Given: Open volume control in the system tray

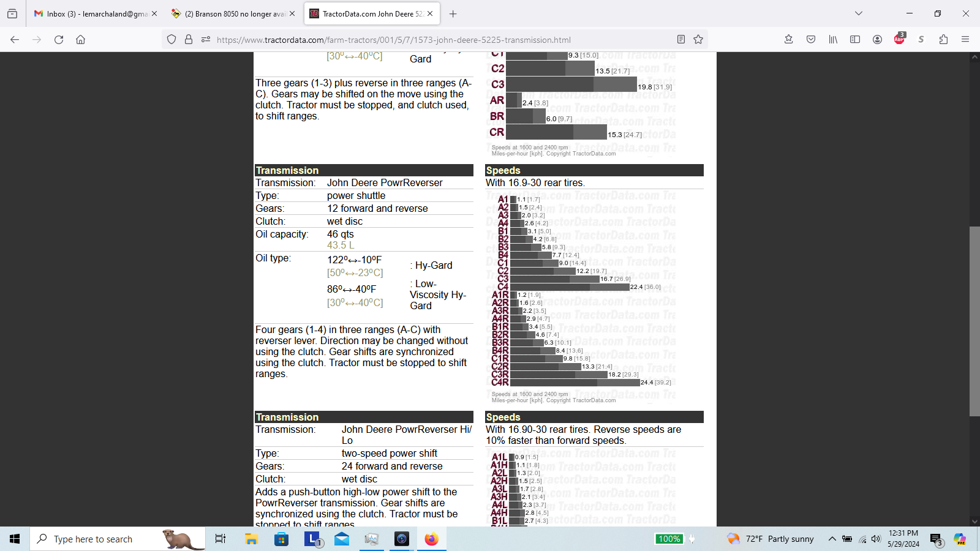Looking at the screenshot, I should pos(876,539).
